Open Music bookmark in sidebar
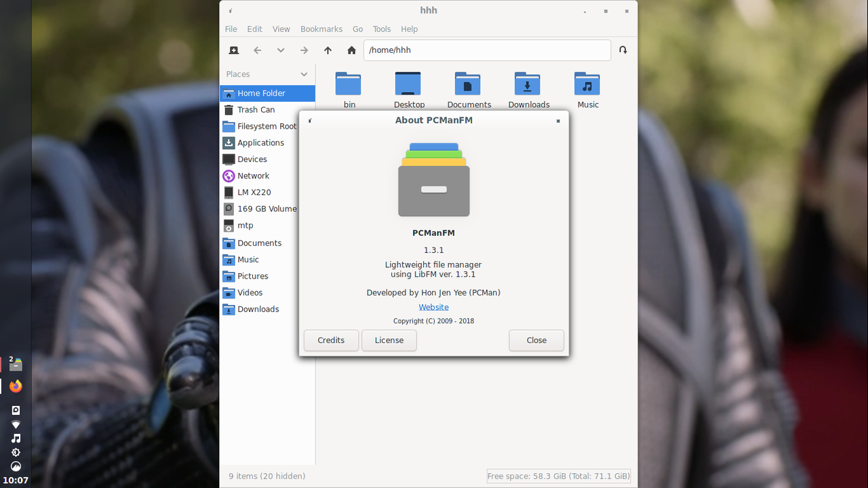Screen dimensions: 868x488 [x=267, y=260]
